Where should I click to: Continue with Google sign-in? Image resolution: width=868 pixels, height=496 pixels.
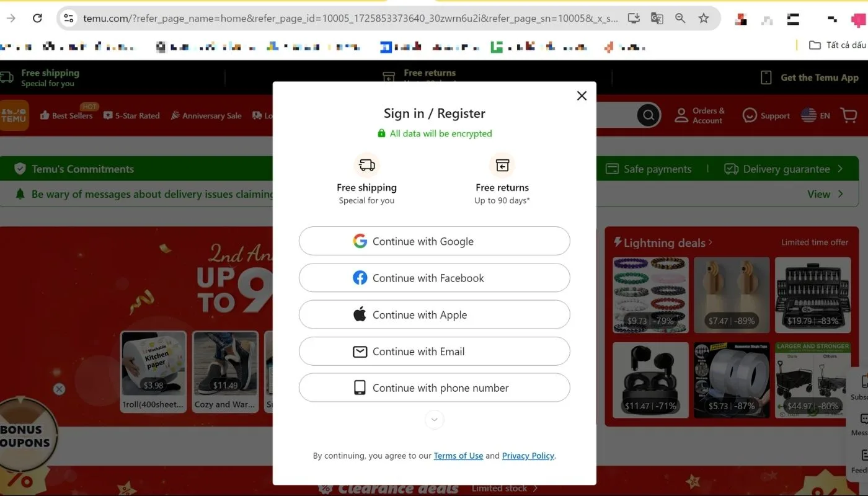434,241
